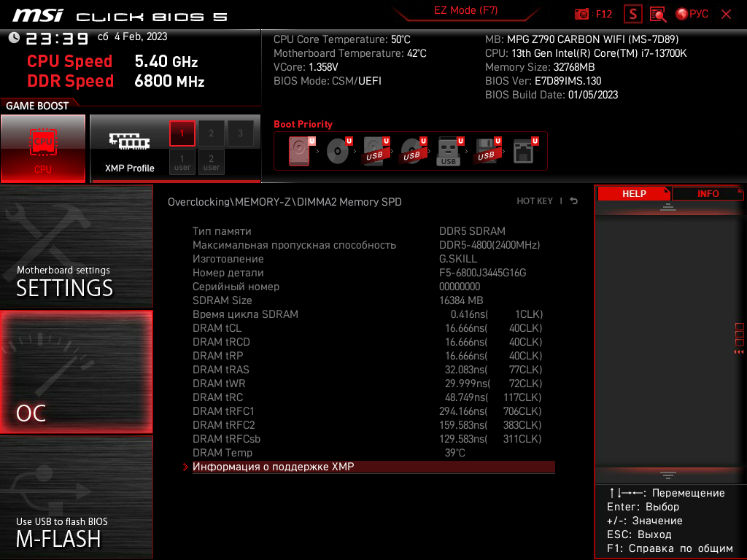The image size is (747, 560).
Task: Open the HOT KEY list
Action: point(535,201)
